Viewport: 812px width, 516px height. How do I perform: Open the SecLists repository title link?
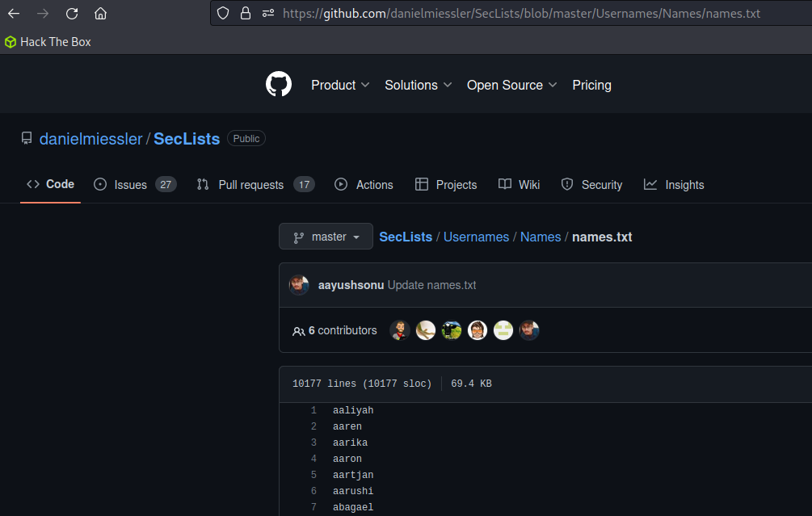tap(187, 139)
